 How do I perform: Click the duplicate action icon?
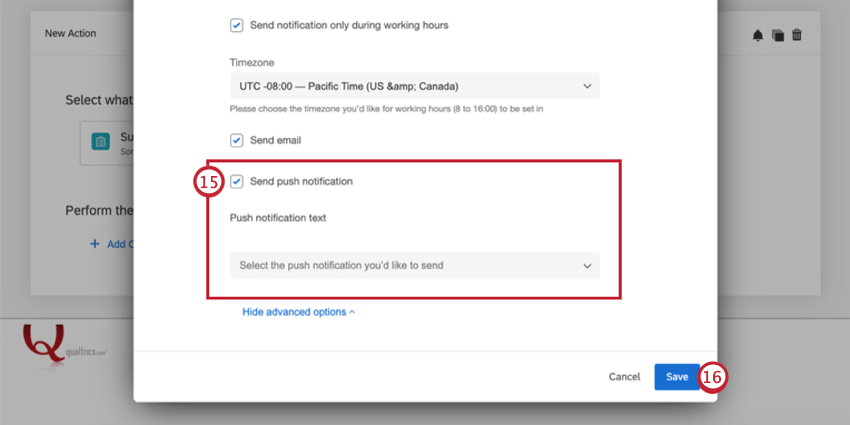pos(778,35)
